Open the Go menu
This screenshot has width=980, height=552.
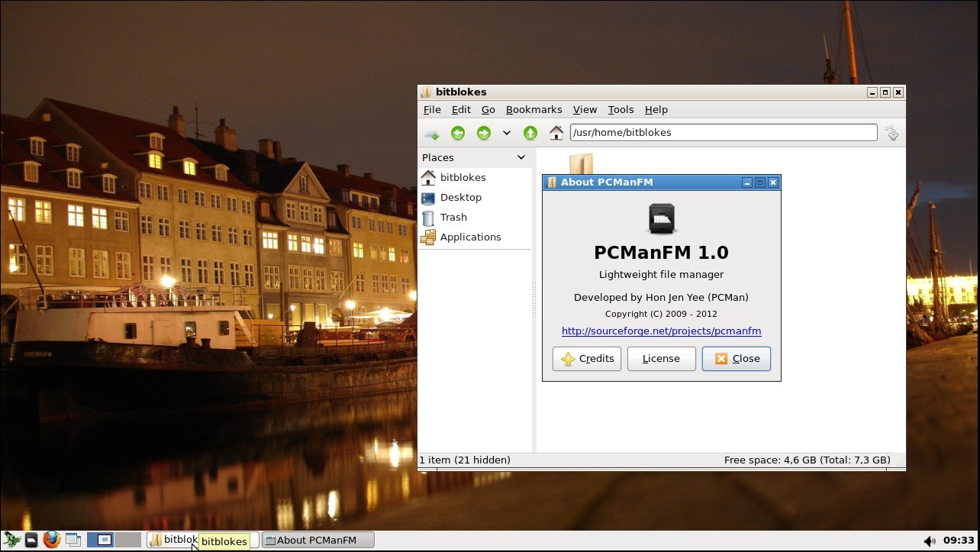pyautogui.click(x=488, y=110)
